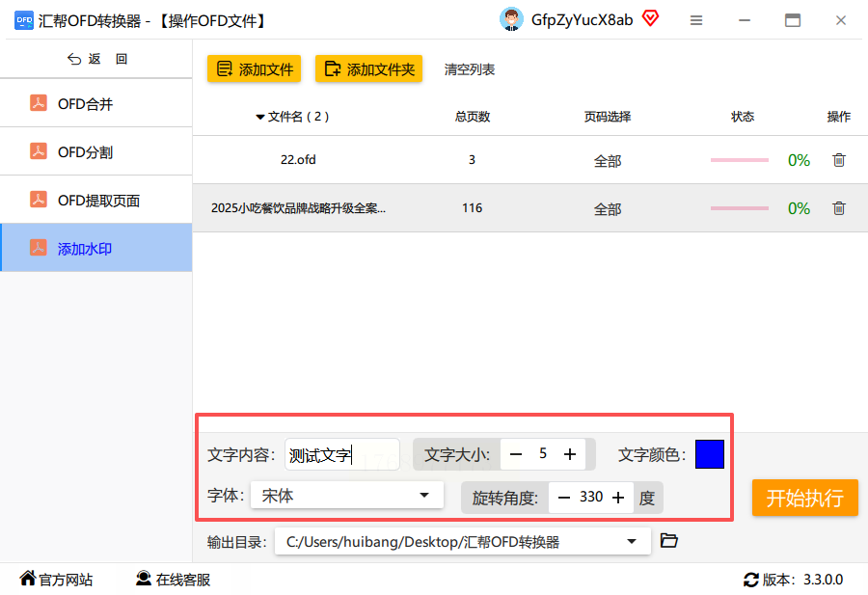
Task: Delete the 22.ofd file row
Action: click(839, 160)
